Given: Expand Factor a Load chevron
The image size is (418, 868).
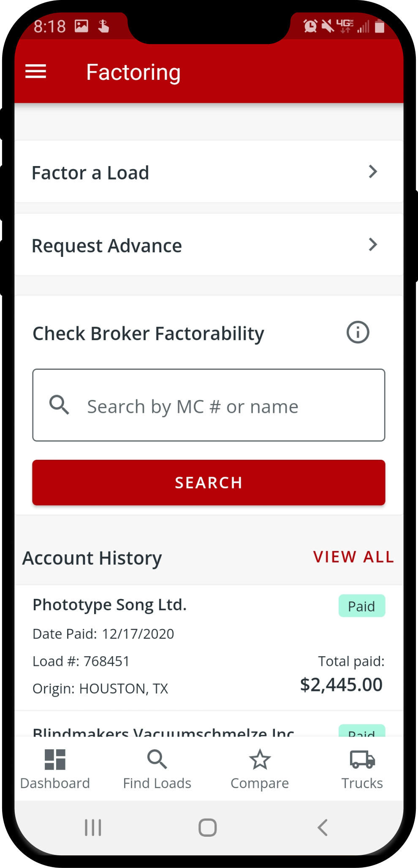Looking at the screenshot, I should coord(372,172).
